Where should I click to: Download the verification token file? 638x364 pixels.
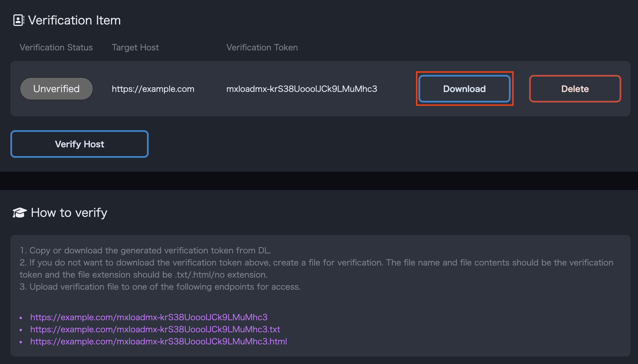(464, 89)
